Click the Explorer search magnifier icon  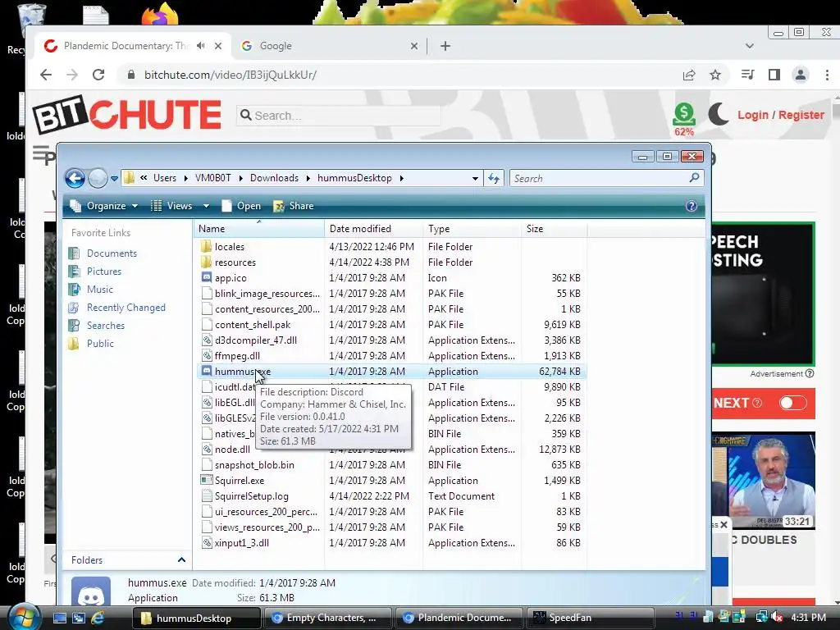click(x=694, y=177)
